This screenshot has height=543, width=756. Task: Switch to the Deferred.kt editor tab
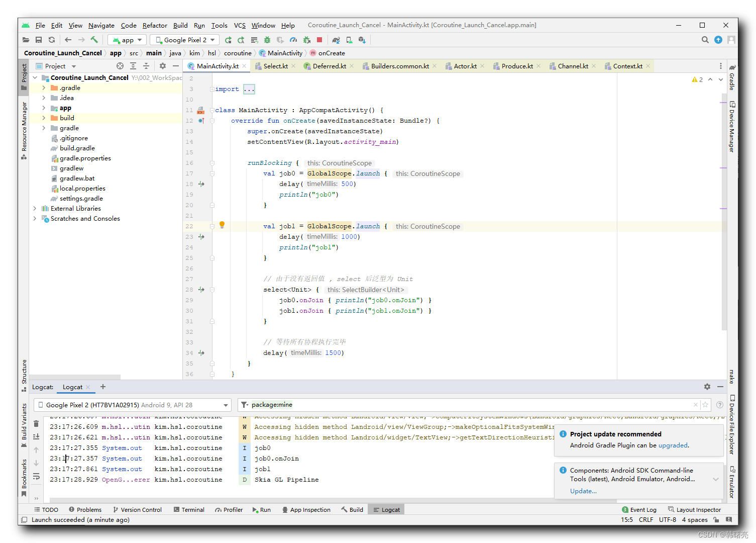330,66
